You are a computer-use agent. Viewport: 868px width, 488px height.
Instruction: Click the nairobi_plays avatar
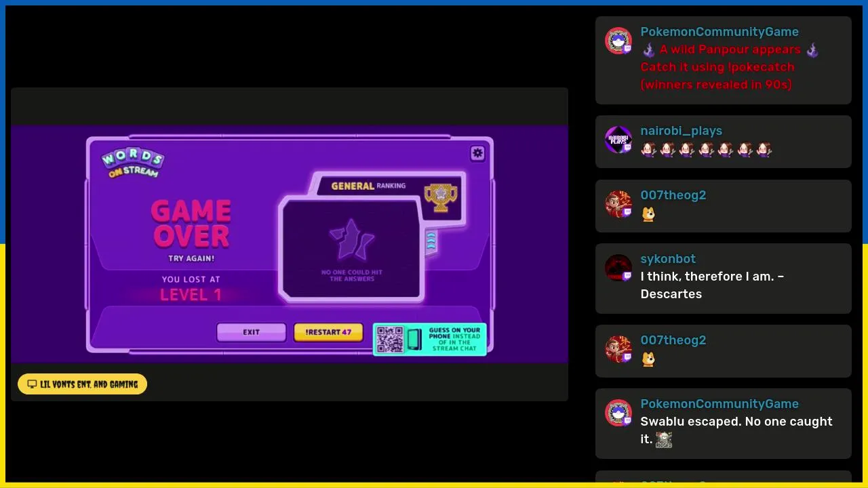point(618,140)
